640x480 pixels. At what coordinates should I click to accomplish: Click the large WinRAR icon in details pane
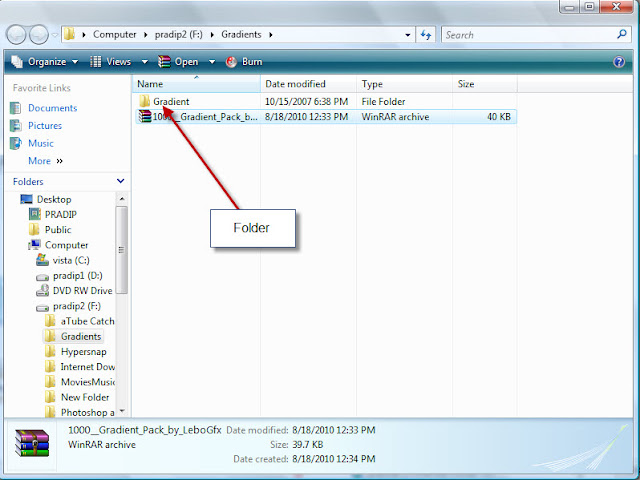coord(32,443)
